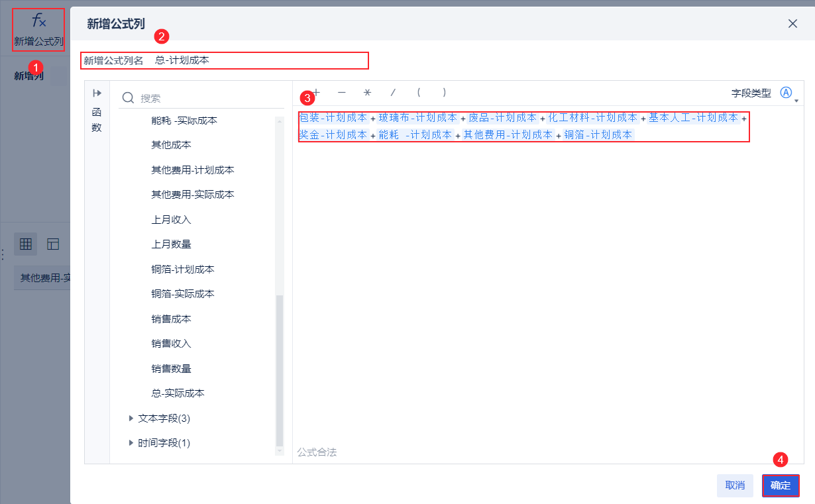Screen dimensions: 815x504
Task: Click 其他费用-计划成本 token in formula
Action: [508, 134]
